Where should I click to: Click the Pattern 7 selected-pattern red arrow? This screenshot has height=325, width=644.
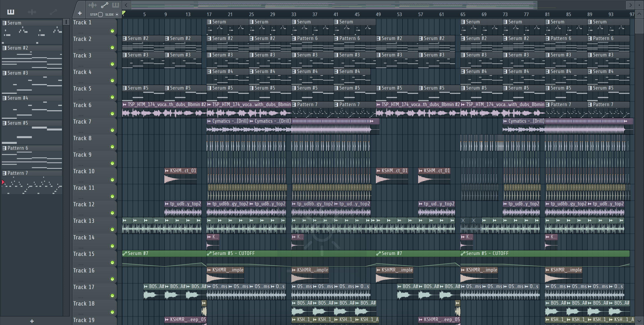click(3, 182)
